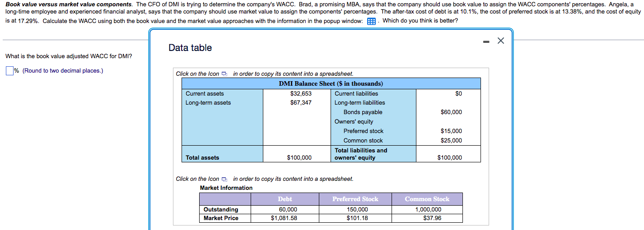Select the $25,000 common stock value
This screenshot has height=230, width=644.
tap(451, 141)
